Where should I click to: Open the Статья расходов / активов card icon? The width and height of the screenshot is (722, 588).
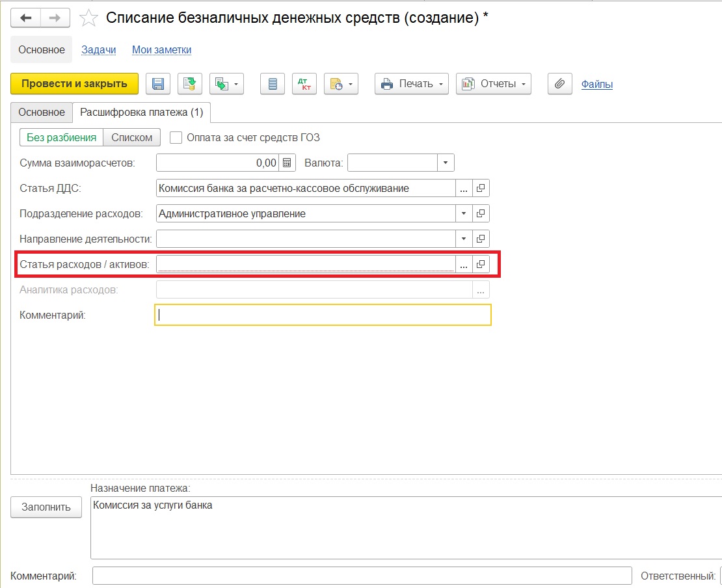pos(481,264)
